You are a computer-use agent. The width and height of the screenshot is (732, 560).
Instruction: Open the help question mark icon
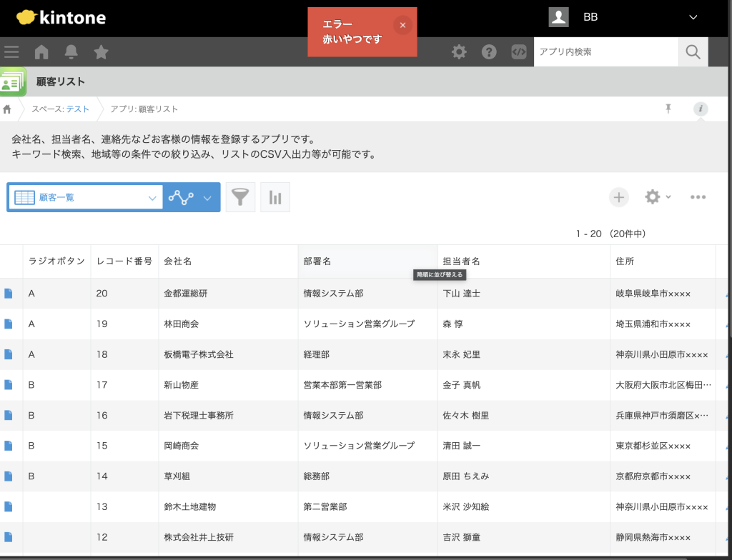pyautogui.click(x=489, y=51)
